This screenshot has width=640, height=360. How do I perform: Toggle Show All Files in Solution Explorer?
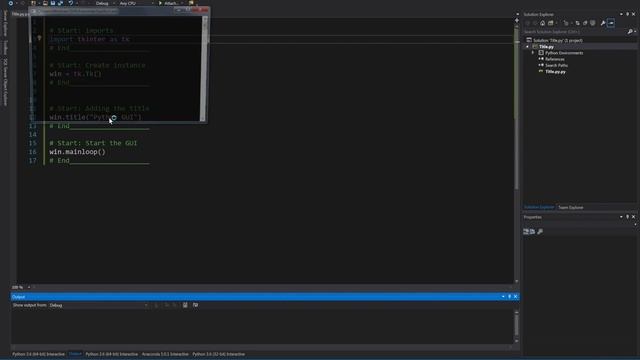pos(593,23)
